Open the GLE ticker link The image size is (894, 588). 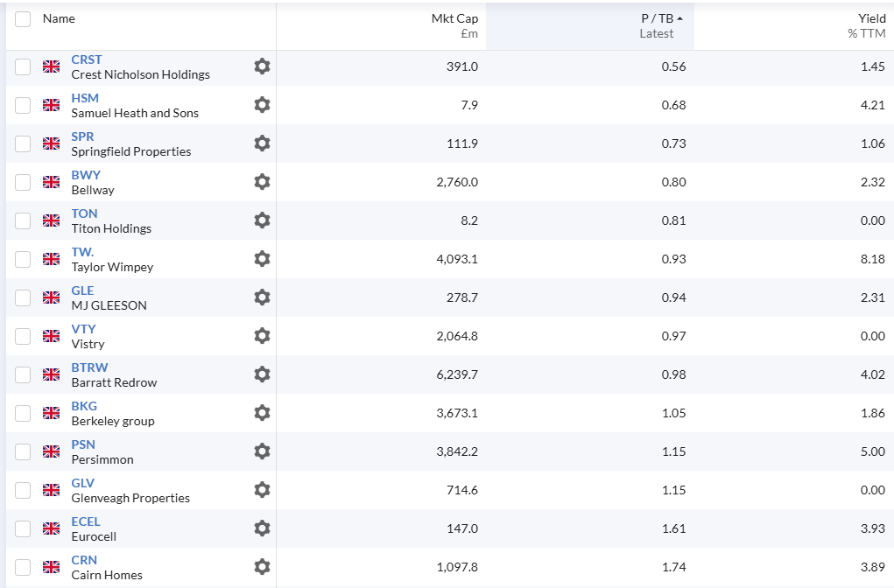point(82,290)
